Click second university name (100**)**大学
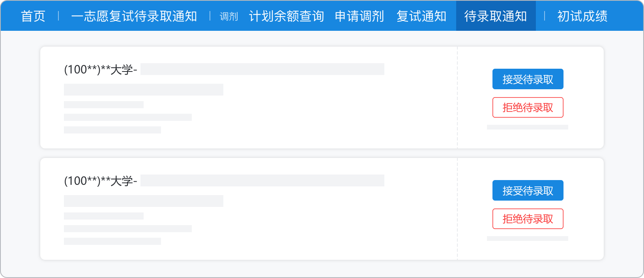The image size is (644, 278). coord(101,180)
